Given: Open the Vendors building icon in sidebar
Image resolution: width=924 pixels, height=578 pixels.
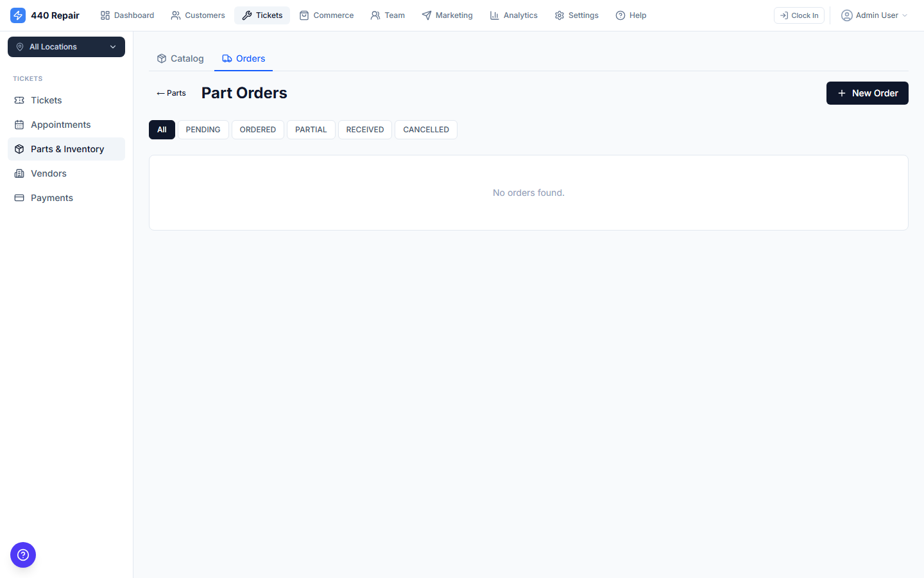Looking at the screenshot, I should coord(19,173).
